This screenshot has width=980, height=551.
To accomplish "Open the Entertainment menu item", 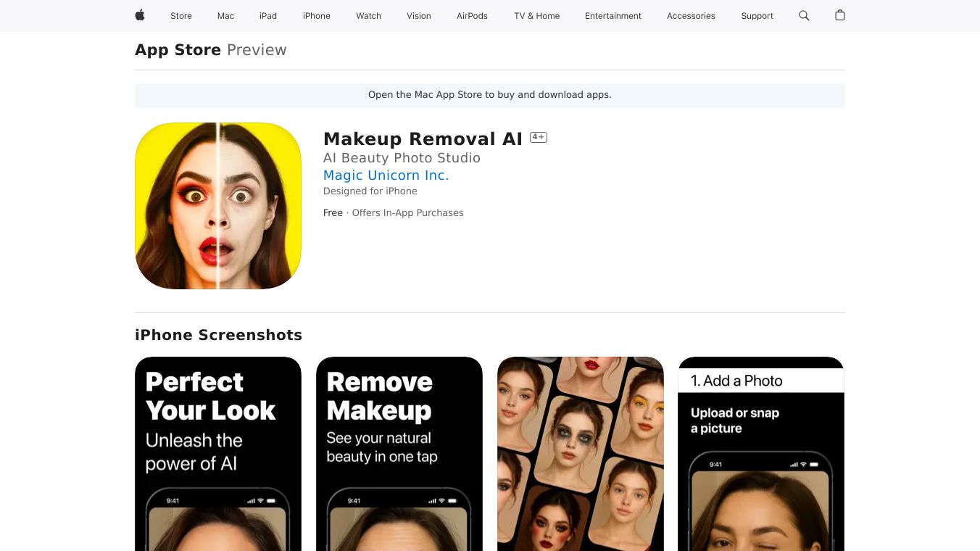I will [613, 16].
